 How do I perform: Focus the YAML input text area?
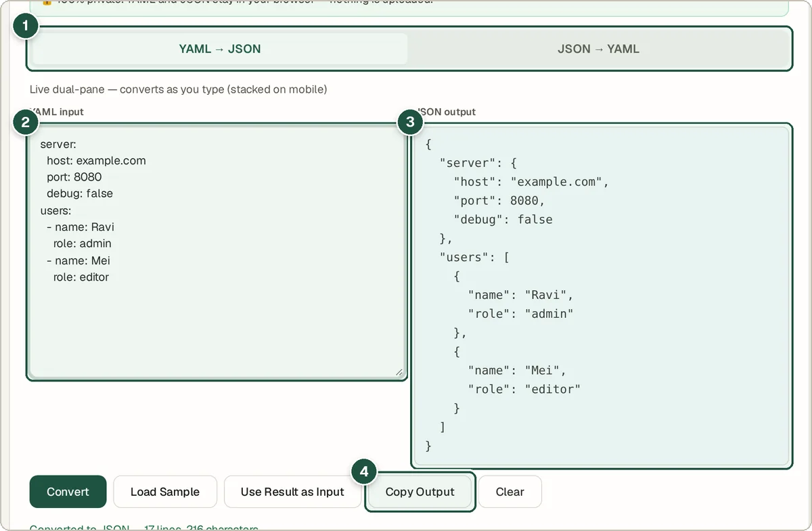click(x=217, y=252)
